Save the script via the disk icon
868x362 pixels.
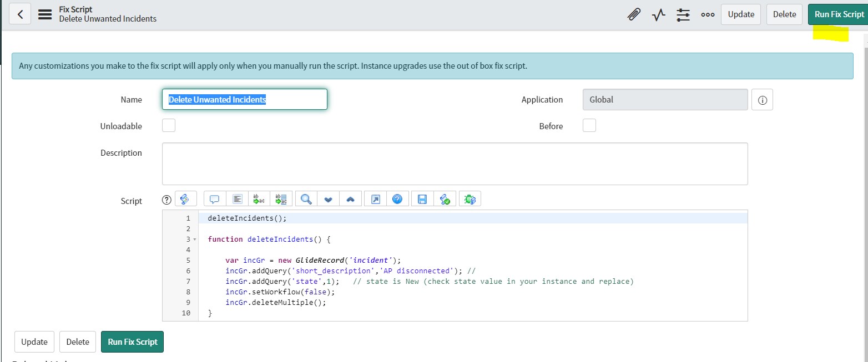click(x=421, y=198)
